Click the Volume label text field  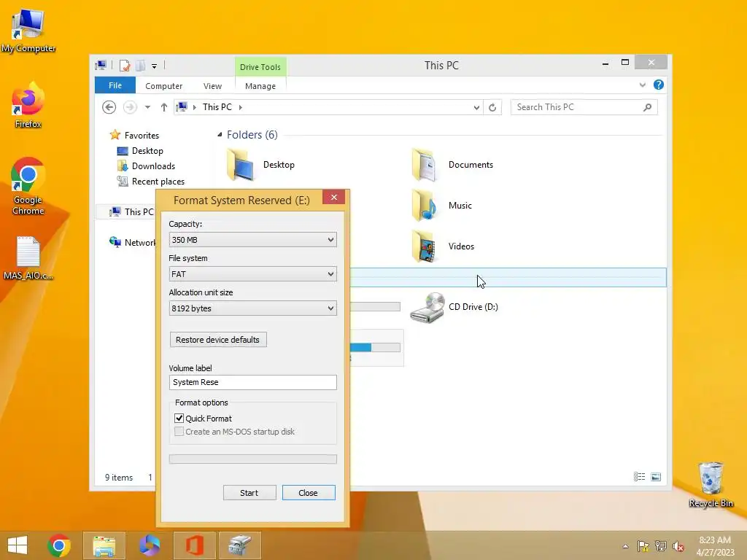253,382
